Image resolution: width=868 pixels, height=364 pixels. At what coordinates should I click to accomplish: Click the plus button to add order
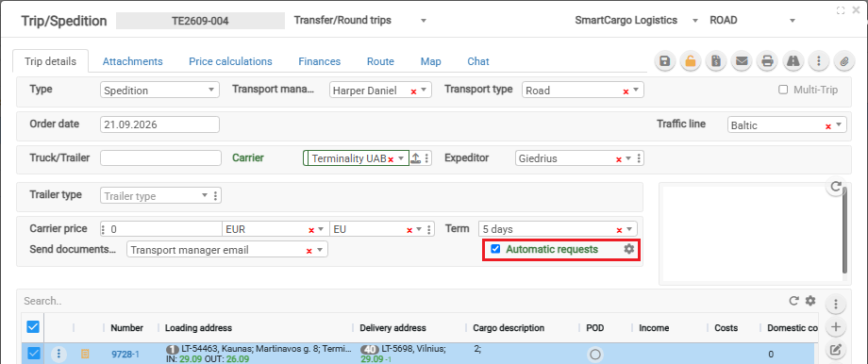pyautogui.click(x=836, y=327)
